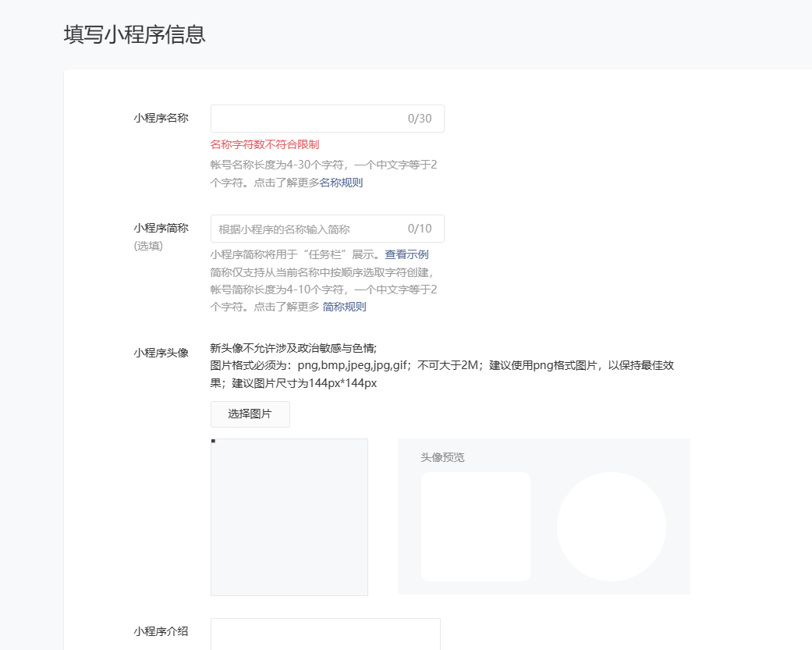812x650 pixels.
Task: Click the red 名称字符数不符合限制 error message
Action: [264, 144]
